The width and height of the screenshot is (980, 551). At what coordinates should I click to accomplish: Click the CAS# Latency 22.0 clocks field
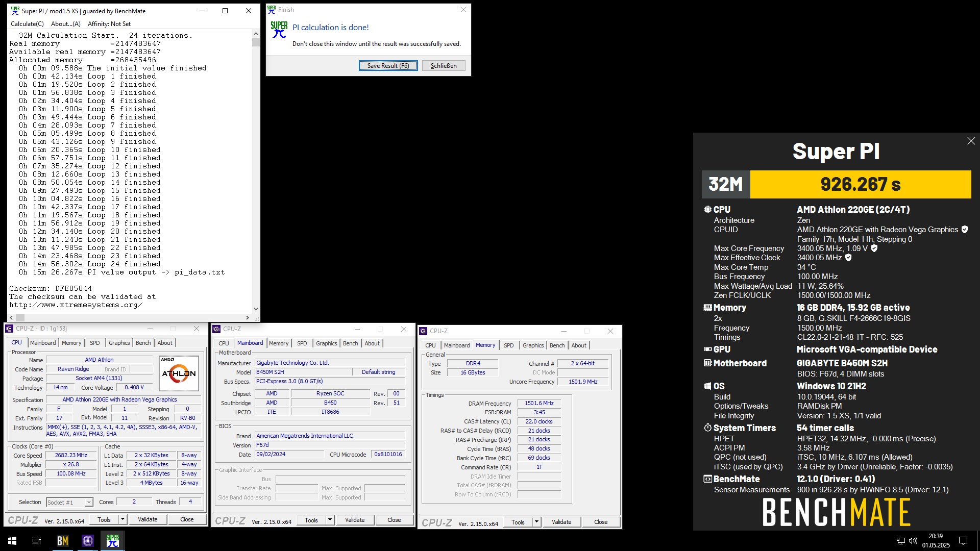tap(539, 421)
